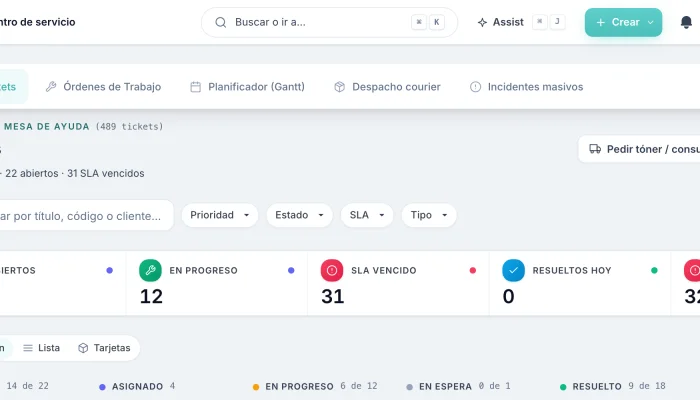Click the Crear button
Viewport: 700px width, 400px height.
(x=623, y=22)
